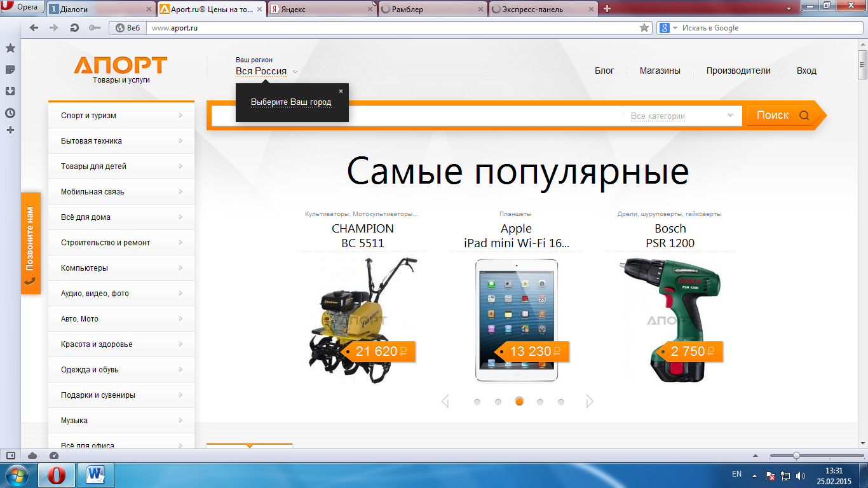Expand the Компьютеры category
This screenshot has width=868, height=488.
click(121, 268)
